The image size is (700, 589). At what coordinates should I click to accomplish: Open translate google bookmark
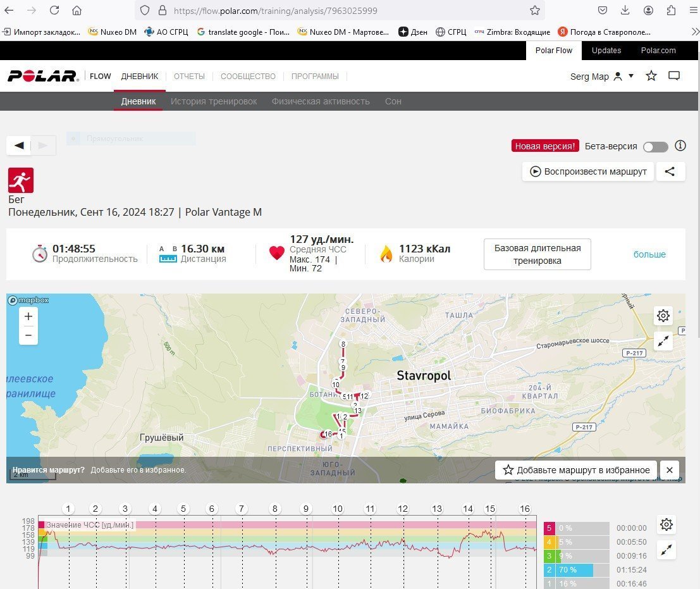click(x=243, y=32)
